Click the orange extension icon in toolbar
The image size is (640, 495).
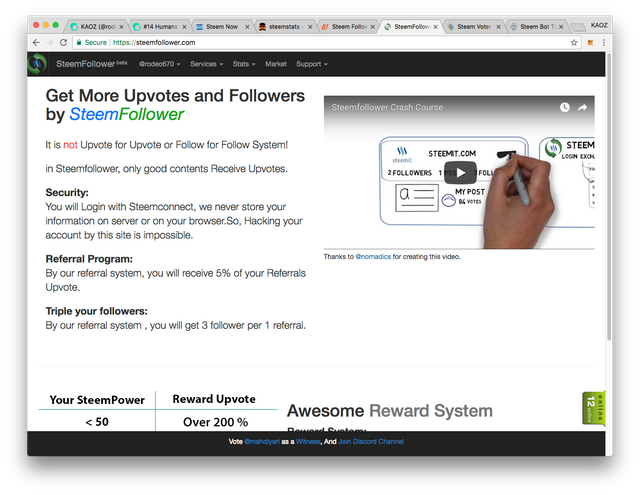coord(590,42)
